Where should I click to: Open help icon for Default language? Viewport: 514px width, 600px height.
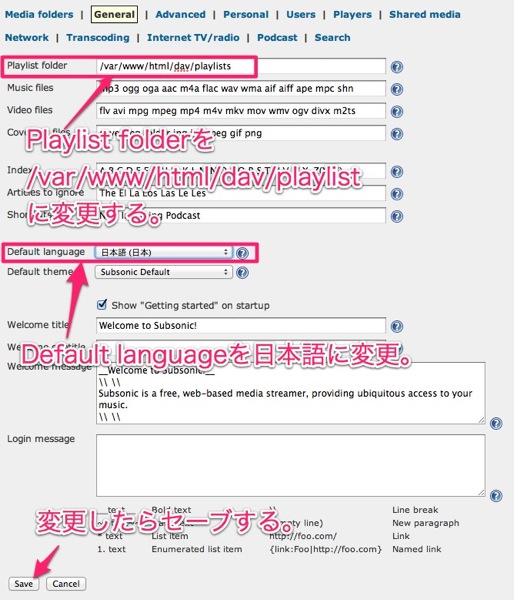click(242, 253)
